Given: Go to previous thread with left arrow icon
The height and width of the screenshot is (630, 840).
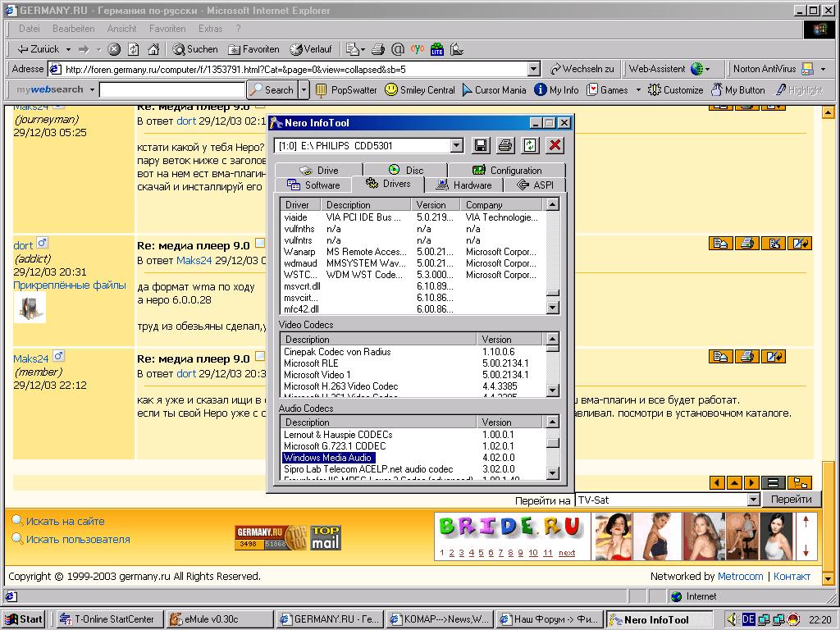Looking at the screenshot, I should point(717,482).
